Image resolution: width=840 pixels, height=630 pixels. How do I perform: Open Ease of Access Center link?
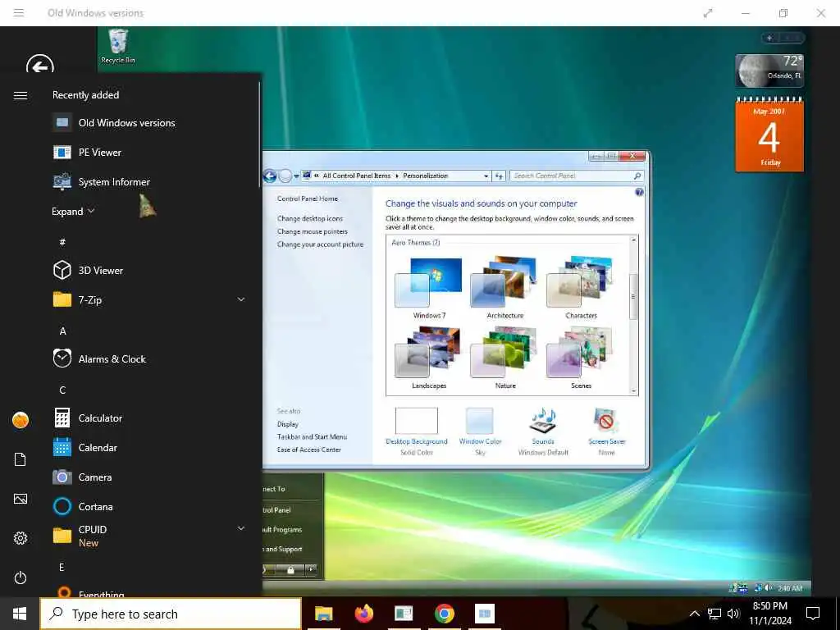[x=308, y=450]
